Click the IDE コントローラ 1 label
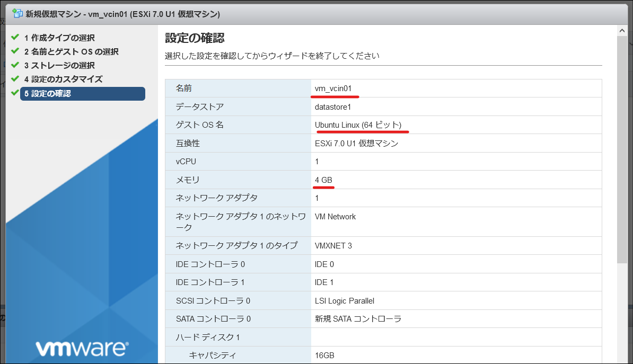This screenshot has width=633, height=364. tap(210, 282)
